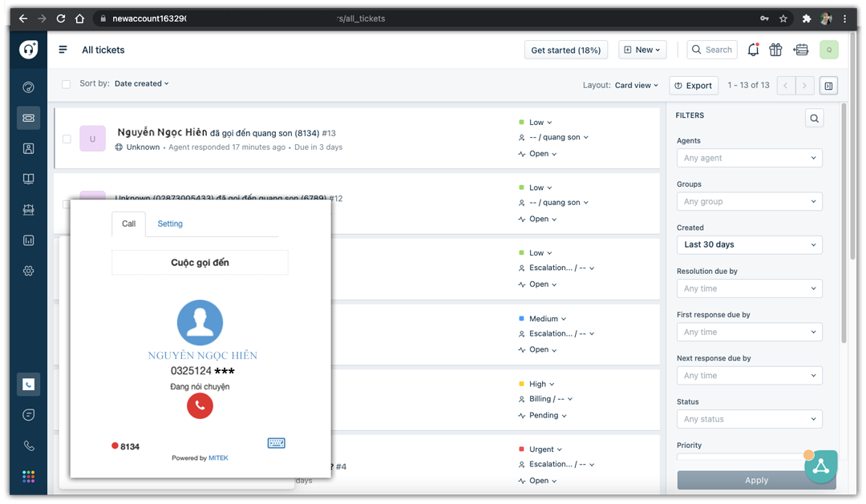Select checkbox for ticket #13

[67, 139]
